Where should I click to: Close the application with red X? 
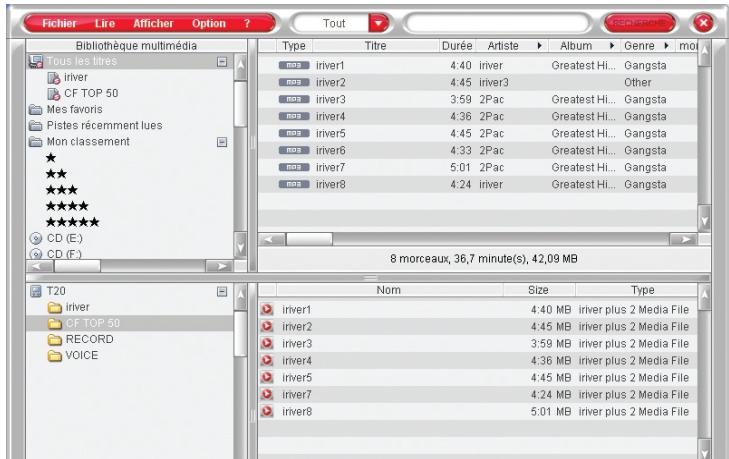click(703, 23)
